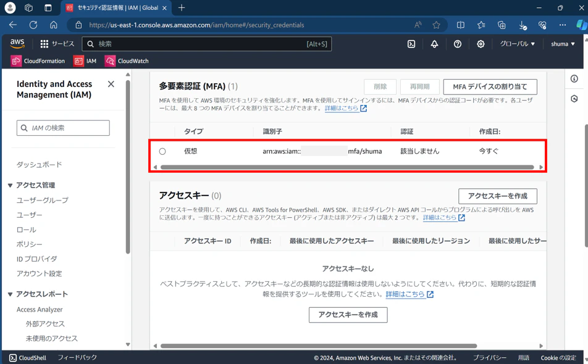Viewport: 588px width, 364px height.
Task: Collapse the アクセス管理 section
Action: pos(10,185)
